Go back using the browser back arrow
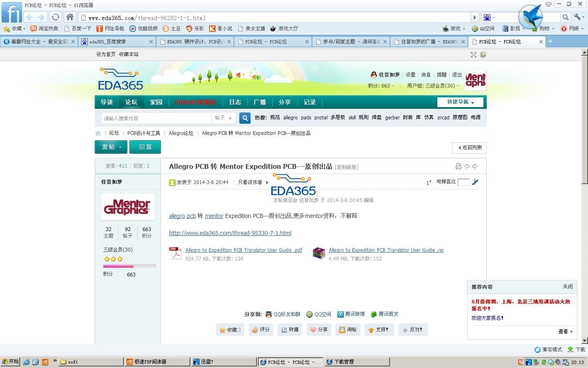The width and height of the screenshot is (588, 368). click(30, 17)
